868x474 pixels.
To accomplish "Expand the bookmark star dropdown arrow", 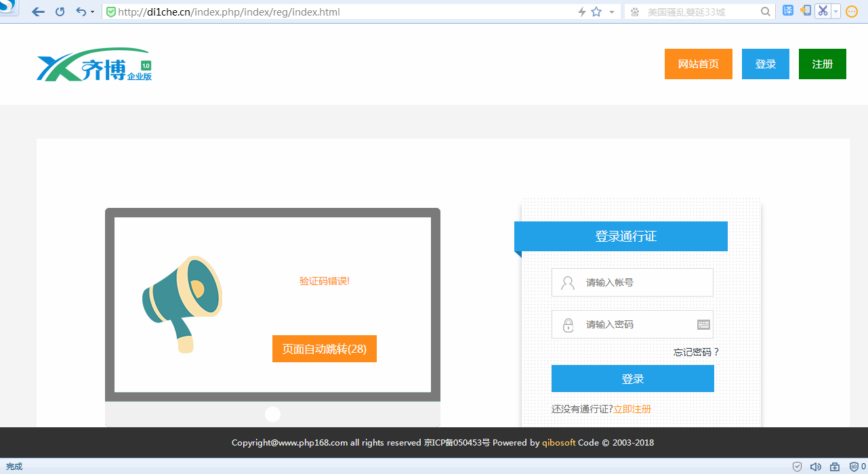I will (611, 11).
